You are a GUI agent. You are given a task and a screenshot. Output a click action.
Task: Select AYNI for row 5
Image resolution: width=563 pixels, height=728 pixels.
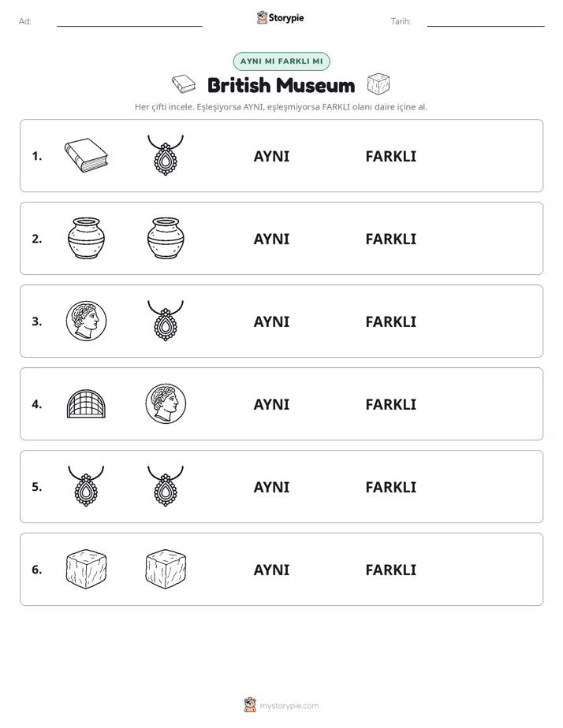click(x=271, y=487)
